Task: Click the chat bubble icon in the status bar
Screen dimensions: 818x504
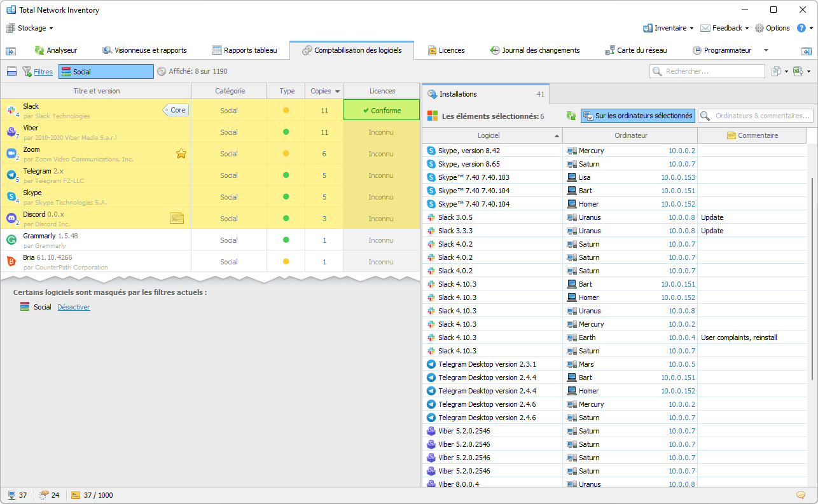Action: click(800, 495)
